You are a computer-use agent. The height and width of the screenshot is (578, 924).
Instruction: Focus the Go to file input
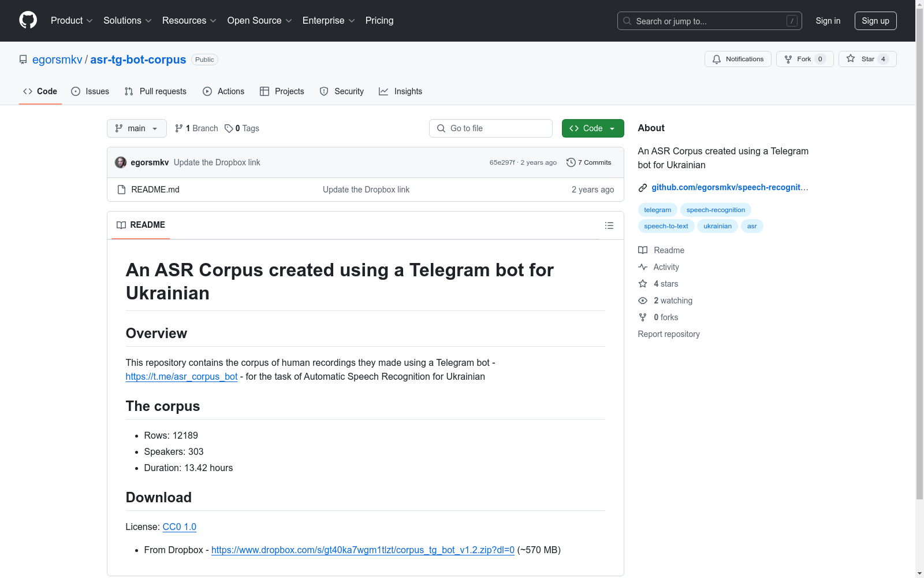pos(491,128)
